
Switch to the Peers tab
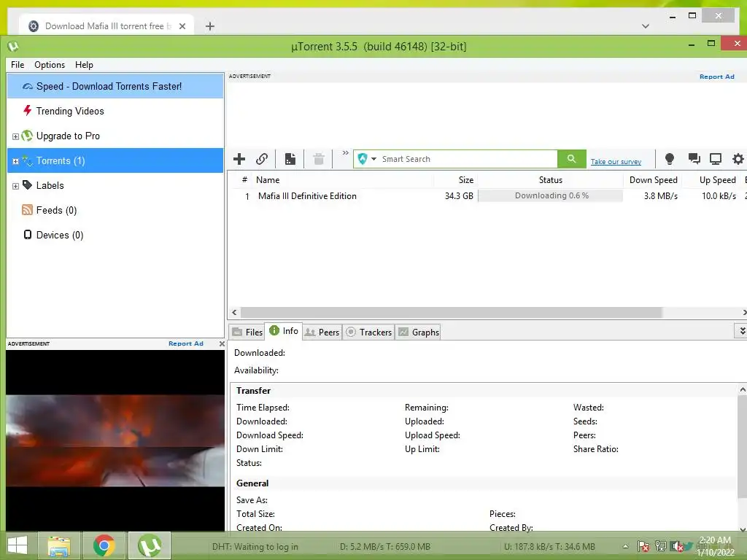322,332
